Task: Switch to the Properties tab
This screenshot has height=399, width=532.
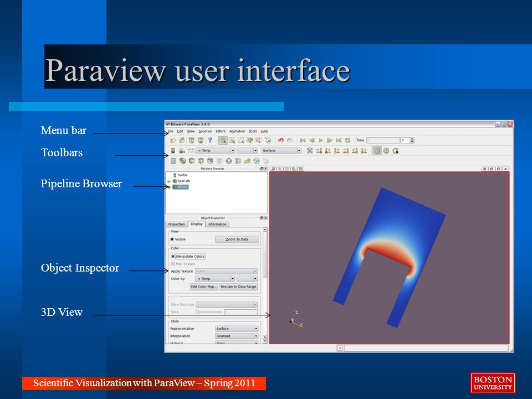Action: (x=176, y=224)
